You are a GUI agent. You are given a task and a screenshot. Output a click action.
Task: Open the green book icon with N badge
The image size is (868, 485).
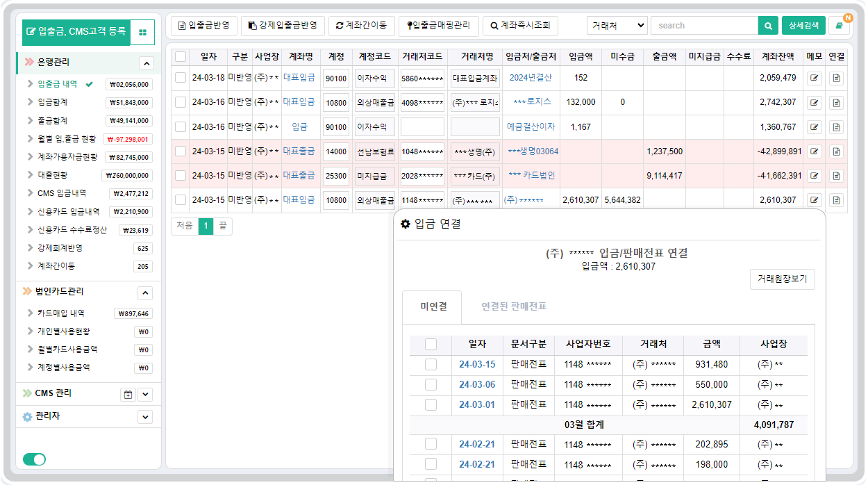pyautogui.click(x=840, y=26)
